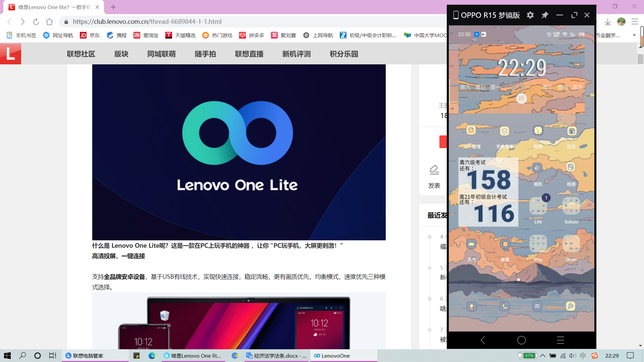Screen dimensions: 644x362
Task: Open 手机书签 bookmark
Action: tap(21, 35)
